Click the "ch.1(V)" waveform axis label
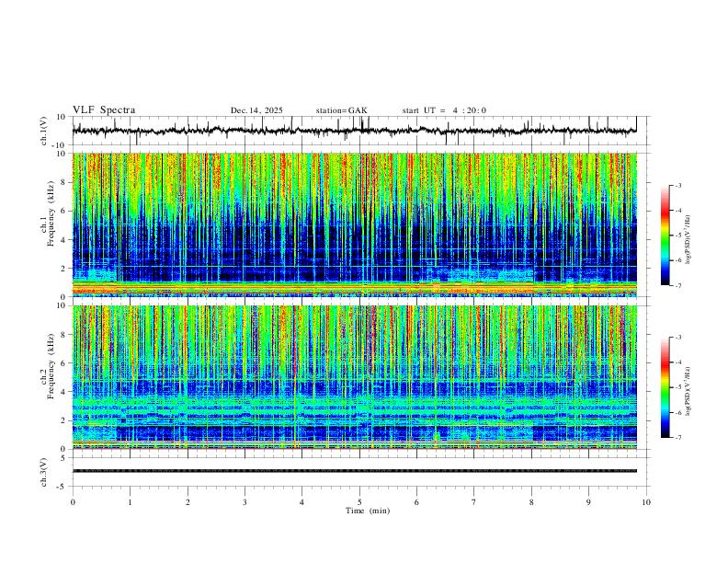The width and height of the screenshot is (728, 563). coord(44,131)
